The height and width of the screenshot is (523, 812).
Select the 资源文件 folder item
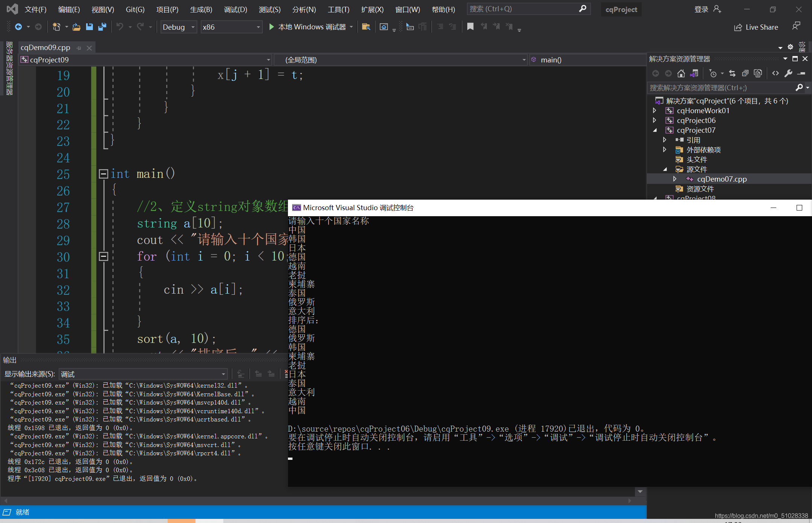coord(700,189)
